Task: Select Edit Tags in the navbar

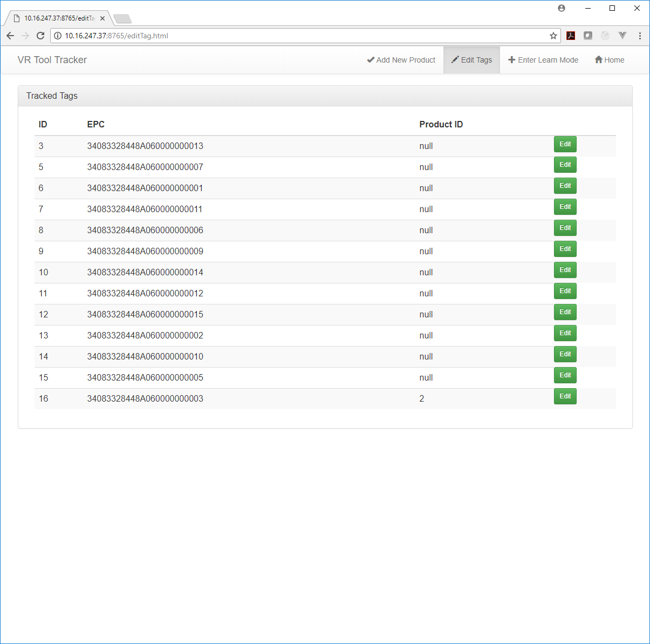Action: point(471,60)
